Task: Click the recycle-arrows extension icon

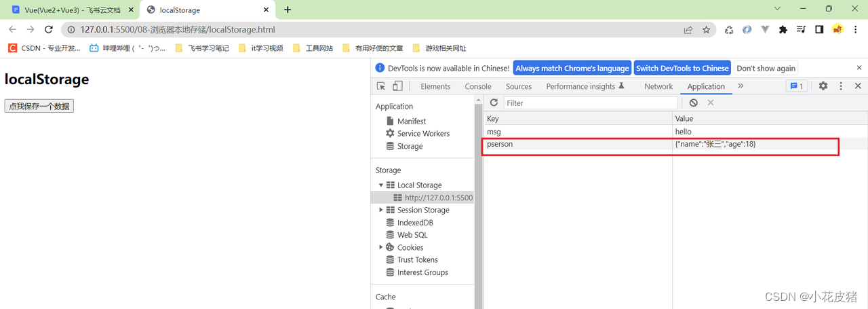Action: coord(729,30)
